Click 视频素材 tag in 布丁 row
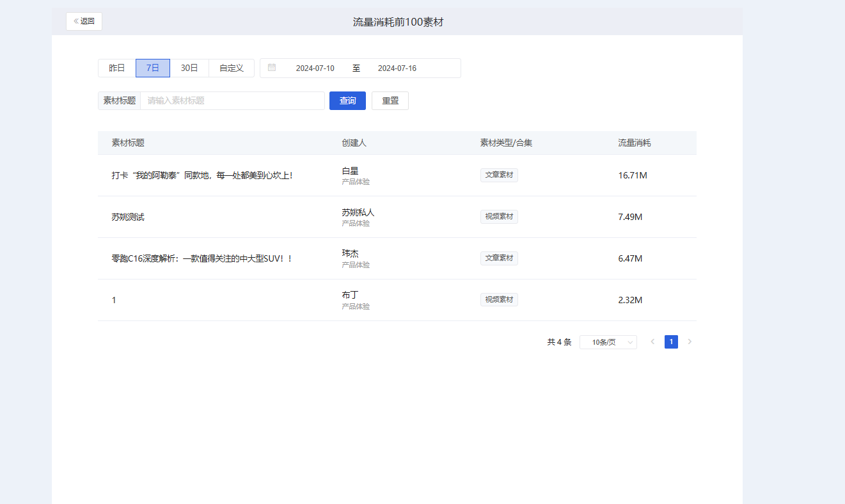845x504 pixels. point(499,300)
